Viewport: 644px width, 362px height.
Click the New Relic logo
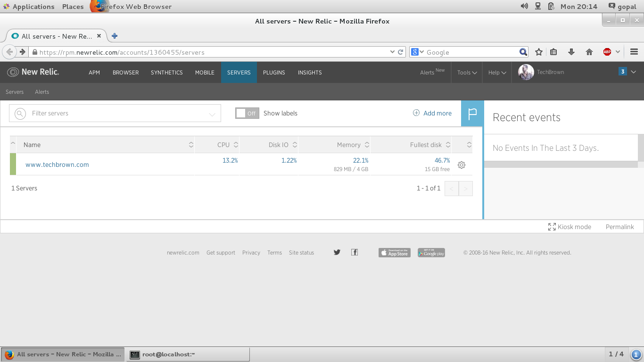coord(33,72)
